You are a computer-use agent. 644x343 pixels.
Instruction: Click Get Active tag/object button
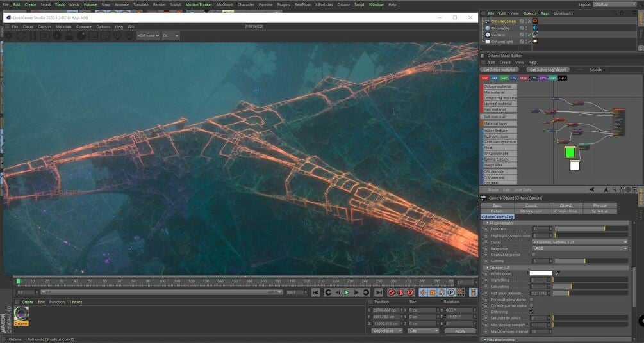pyautogui.click(x=547, y=70)
